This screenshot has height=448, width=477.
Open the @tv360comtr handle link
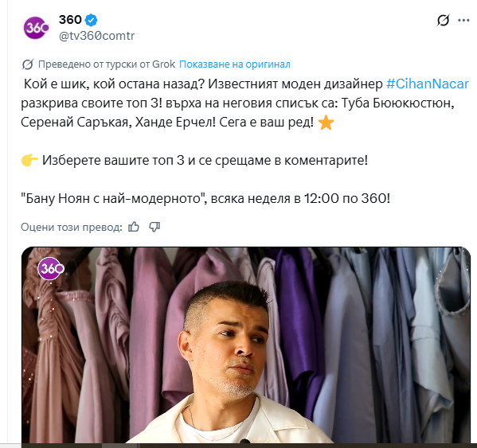tap(96, 36)
